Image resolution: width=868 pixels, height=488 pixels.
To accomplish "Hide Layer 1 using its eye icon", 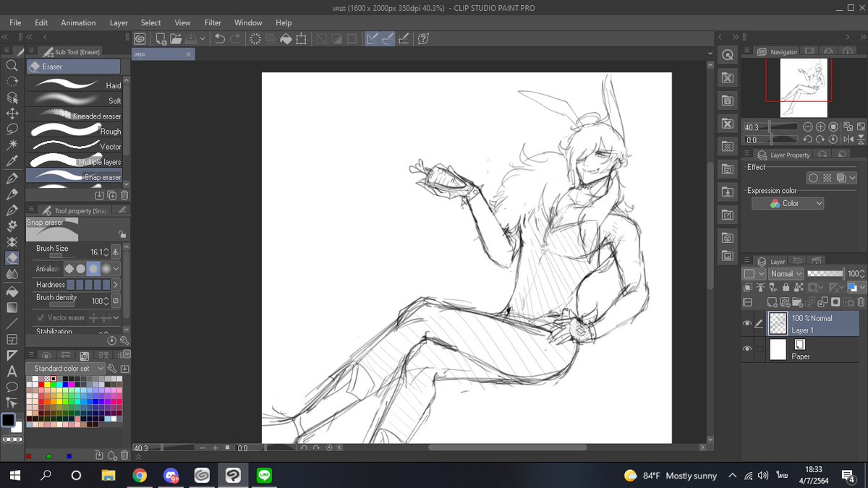I will point(747,324).
